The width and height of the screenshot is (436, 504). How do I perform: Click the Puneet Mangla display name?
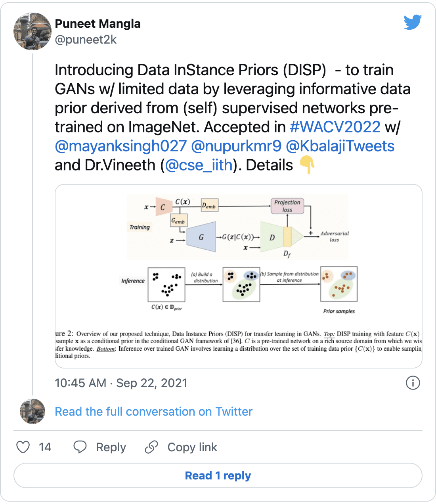[98, 24]
